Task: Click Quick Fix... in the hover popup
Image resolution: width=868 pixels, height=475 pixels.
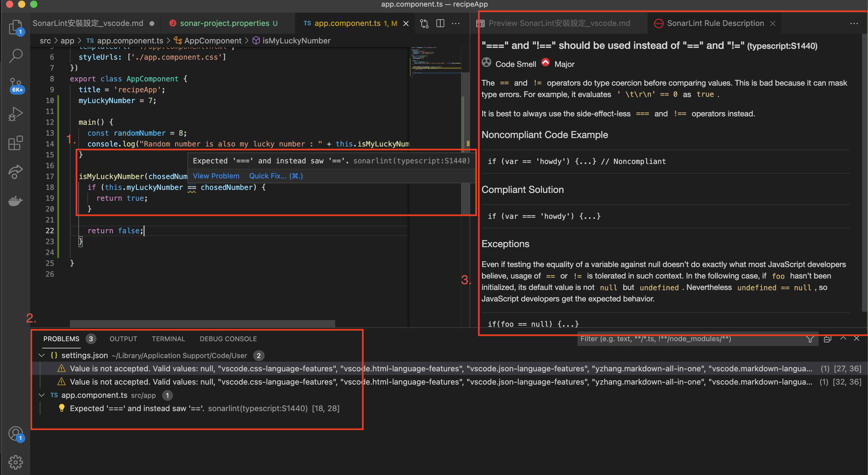Action: coord(276,176)
